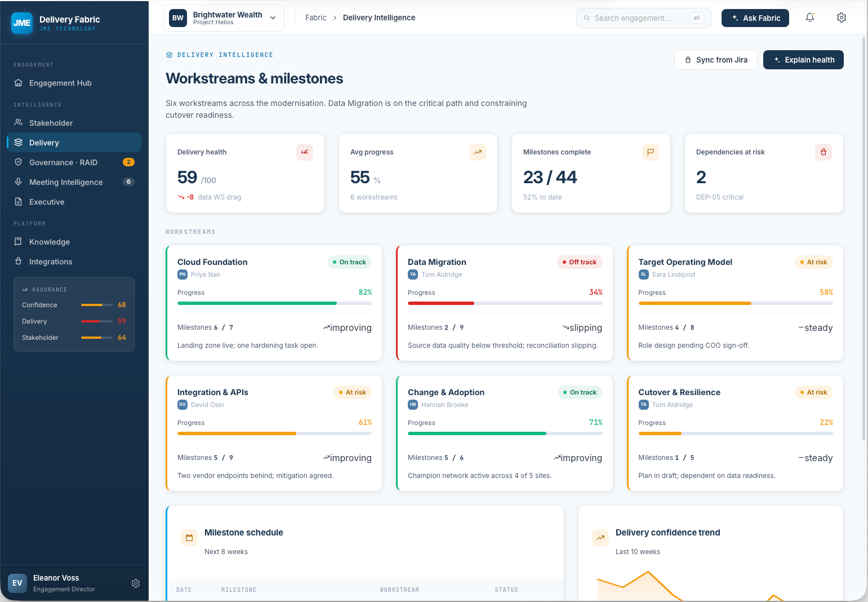Click Hannah Brooke's HB avatar

point(413,405)
